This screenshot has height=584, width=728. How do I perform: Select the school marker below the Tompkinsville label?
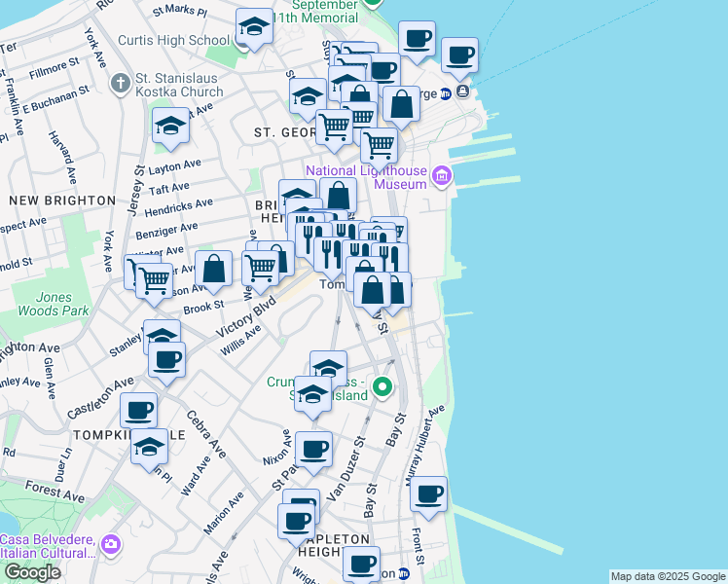click(x=149, y=448)
